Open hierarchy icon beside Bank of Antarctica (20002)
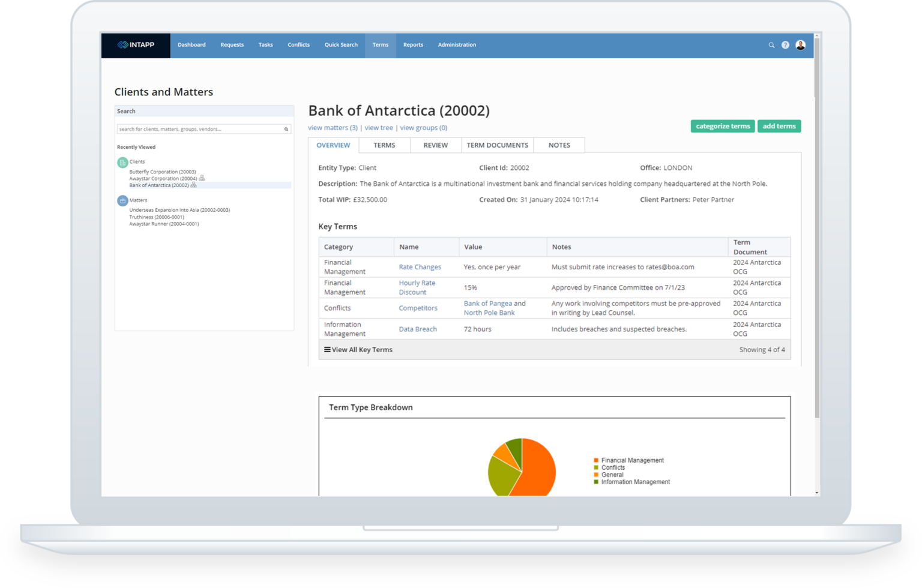This screenshot has height=588, width=922. pyautogui.click(x=193, y=185)
